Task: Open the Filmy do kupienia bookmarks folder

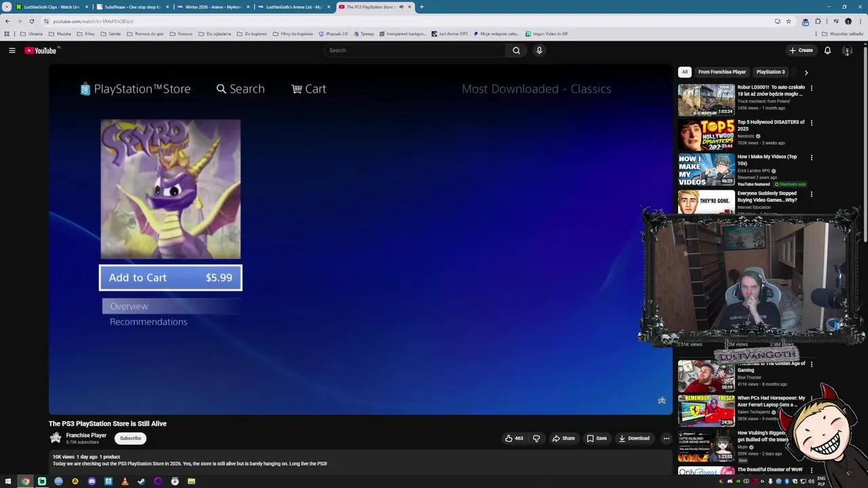Action: [293, 33]
